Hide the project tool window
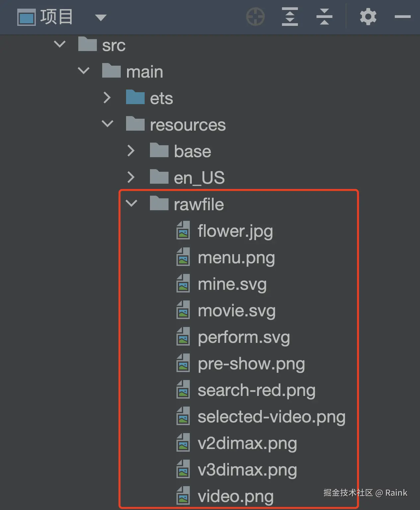The height and width of the screenshot is (510, 420). 402,17
